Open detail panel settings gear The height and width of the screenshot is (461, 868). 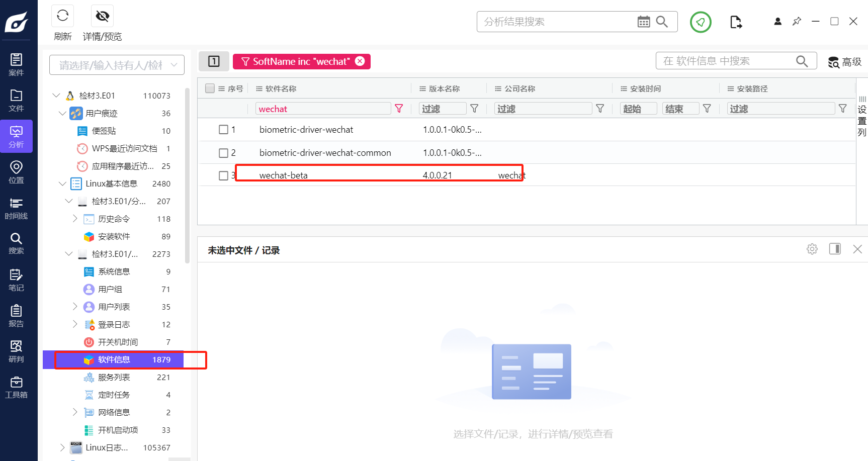[x=812, y=249]
